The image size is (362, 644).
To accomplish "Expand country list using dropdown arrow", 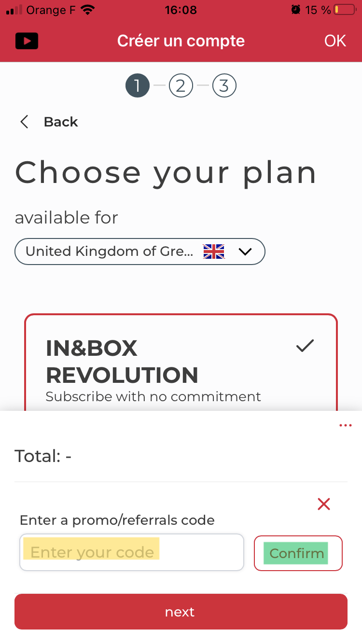I will tap(245, 252).
